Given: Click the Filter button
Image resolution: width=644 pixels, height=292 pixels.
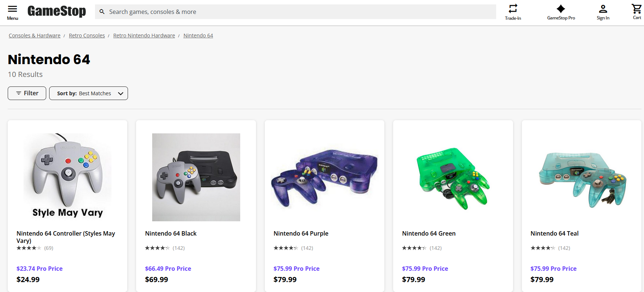Looking at the screenshot, I should click(27, 93).
